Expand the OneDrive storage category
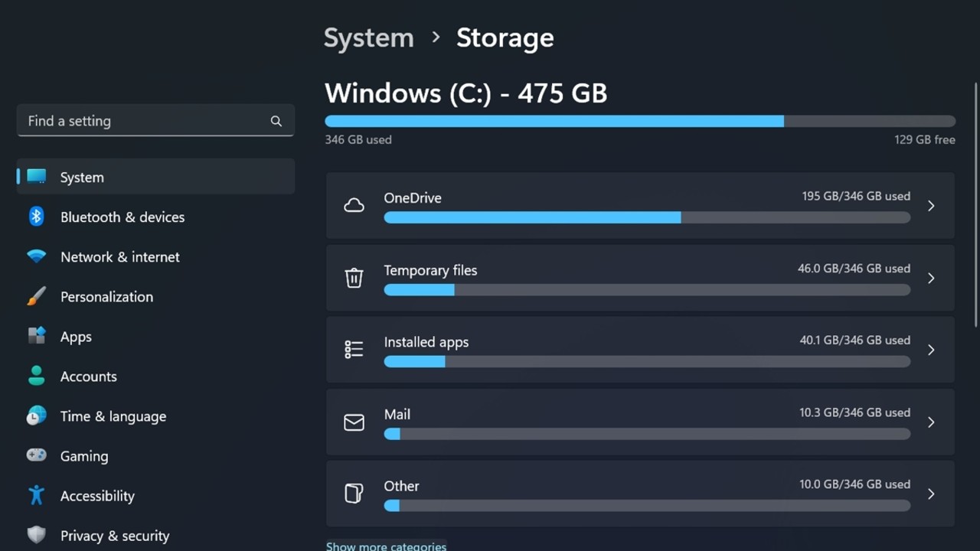The height and width of the screenshot is (551, 980). tap(931, 206)
